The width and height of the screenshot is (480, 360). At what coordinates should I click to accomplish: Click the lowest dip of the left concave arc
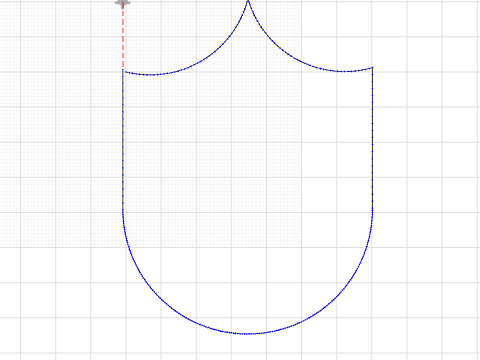pyautogui.click(x=152, y=75)
